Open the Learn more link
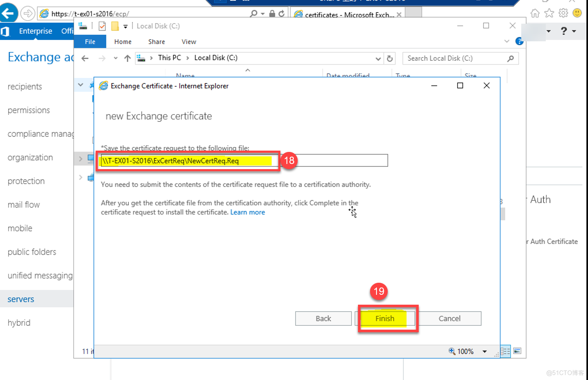This screenshot has width=588, height=380. point(248,212)
